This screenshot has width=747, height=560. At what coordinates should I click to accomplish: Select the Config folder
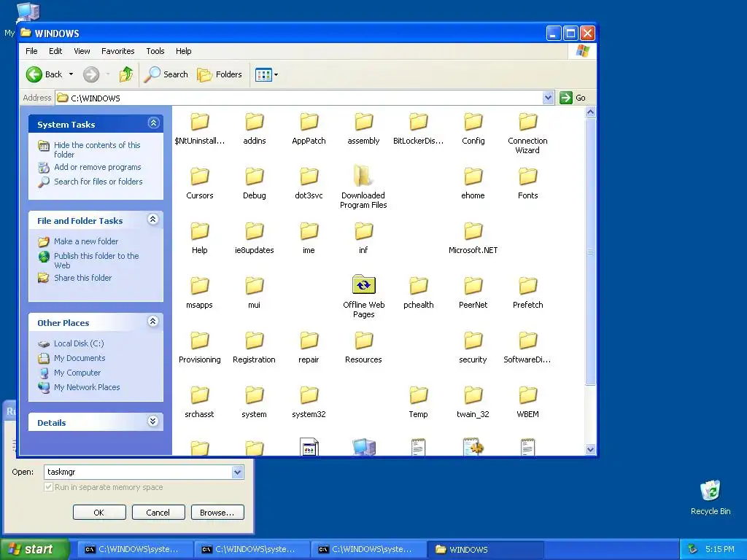473,128
